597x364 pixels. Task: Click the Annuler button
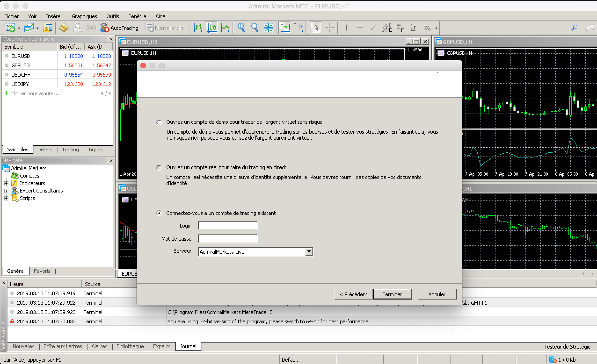(437, 294)
